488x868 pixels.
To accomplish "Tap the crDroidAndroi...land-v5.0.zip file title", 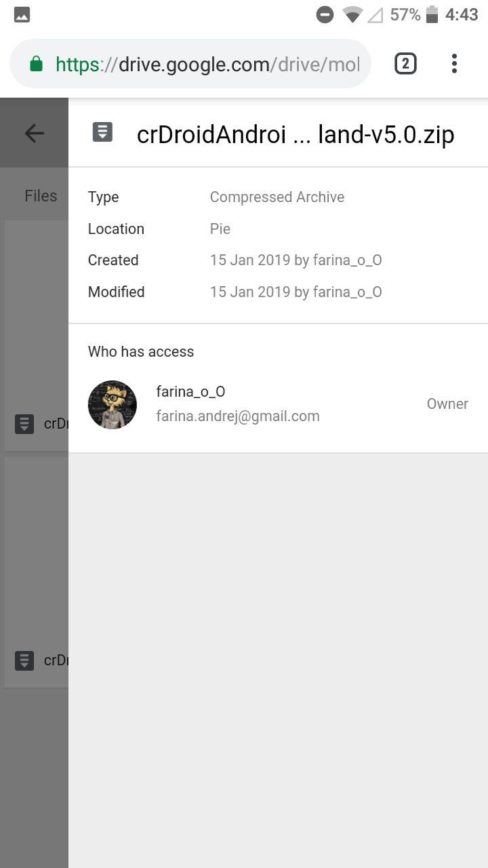I will point(296,134).
